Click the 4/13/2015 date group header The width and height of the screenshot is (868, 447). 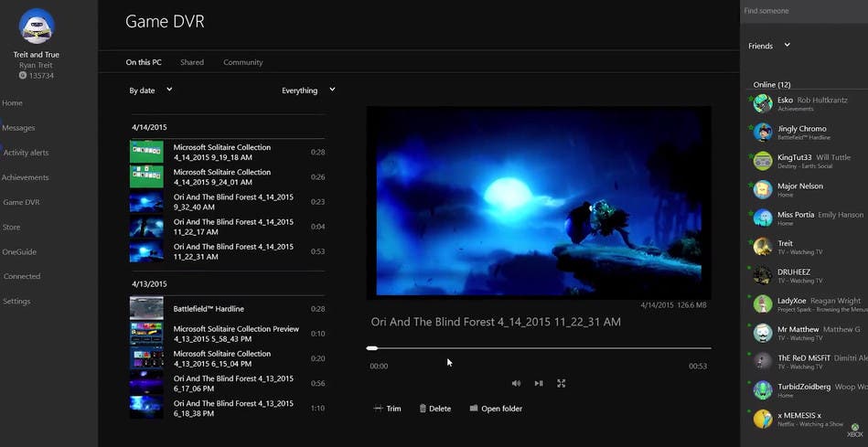(x=149, y=283)
